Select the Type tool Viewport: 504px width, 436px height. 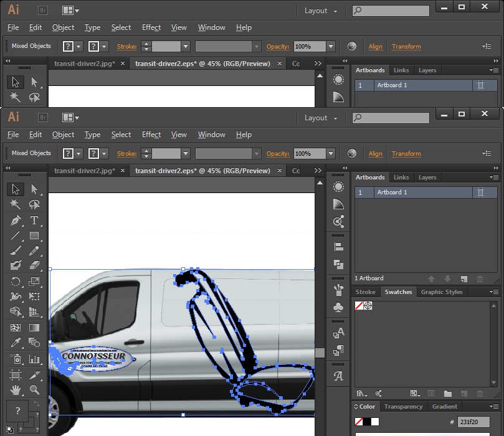(x=34, y=220)
